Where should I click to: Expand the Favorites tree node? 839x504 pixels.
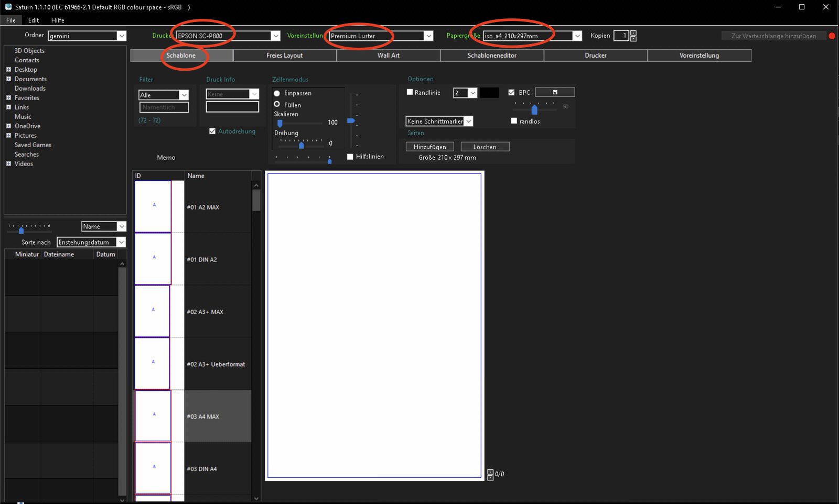[x=8, y=98]
